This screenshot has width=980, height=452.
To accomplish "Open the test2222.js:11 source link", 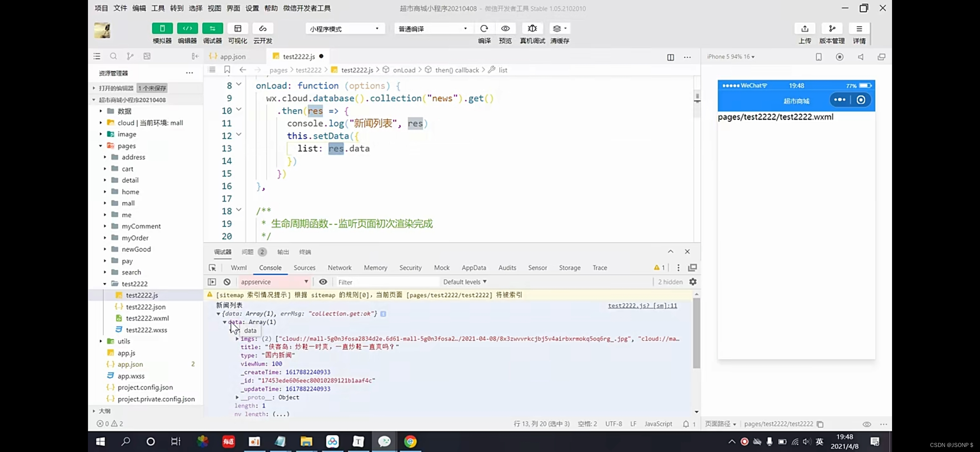I will tap(642, 306).
